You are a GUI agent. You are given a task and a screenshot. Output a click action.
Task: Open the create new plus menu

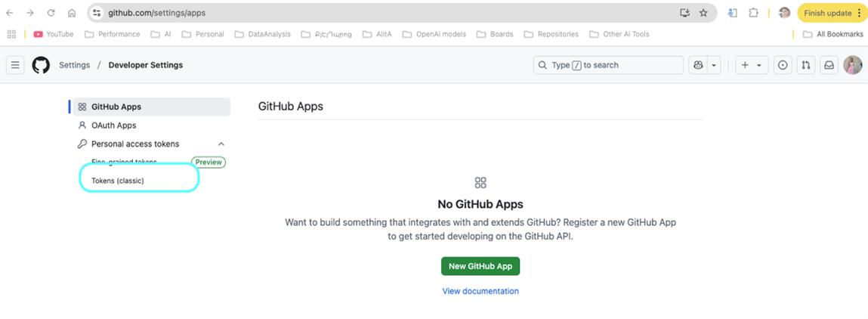752,65
